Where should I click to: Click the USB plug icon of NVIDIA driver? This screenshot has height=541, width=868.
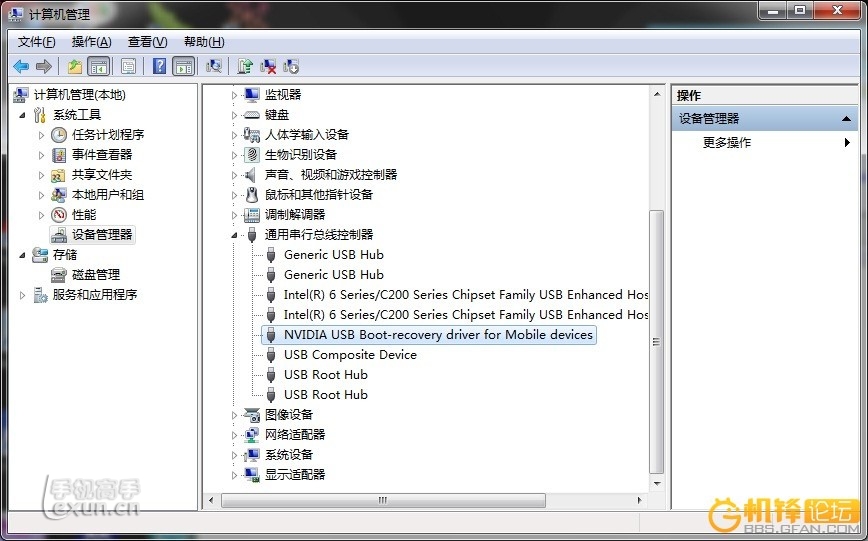(x=271, y=334)
